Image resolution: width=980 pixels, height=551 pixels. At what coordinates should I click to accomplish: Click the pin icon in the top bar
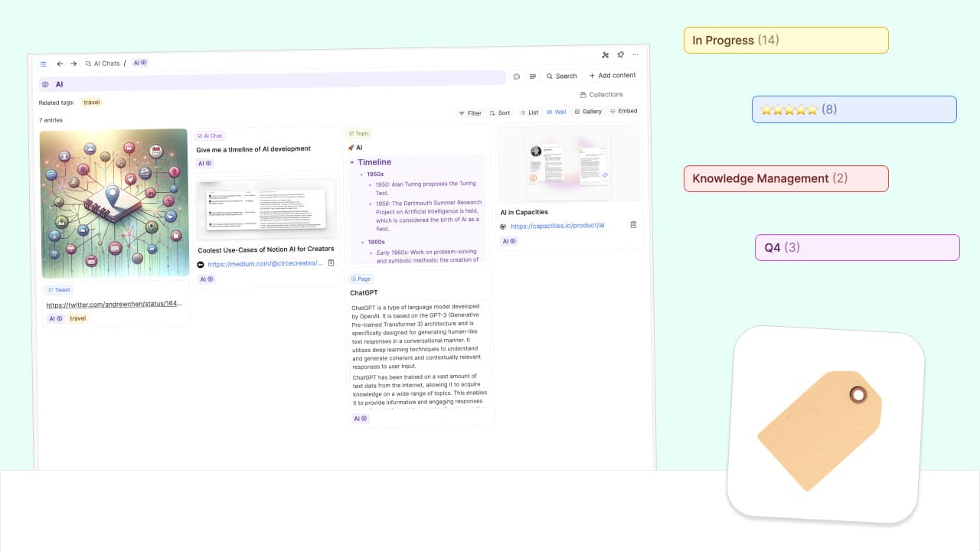(x=620, y=55)
